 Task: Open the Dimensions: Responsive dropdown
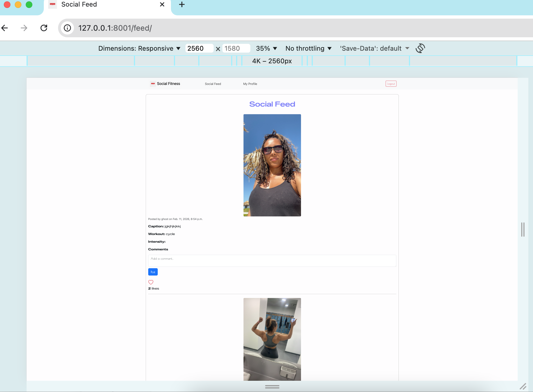139,48
